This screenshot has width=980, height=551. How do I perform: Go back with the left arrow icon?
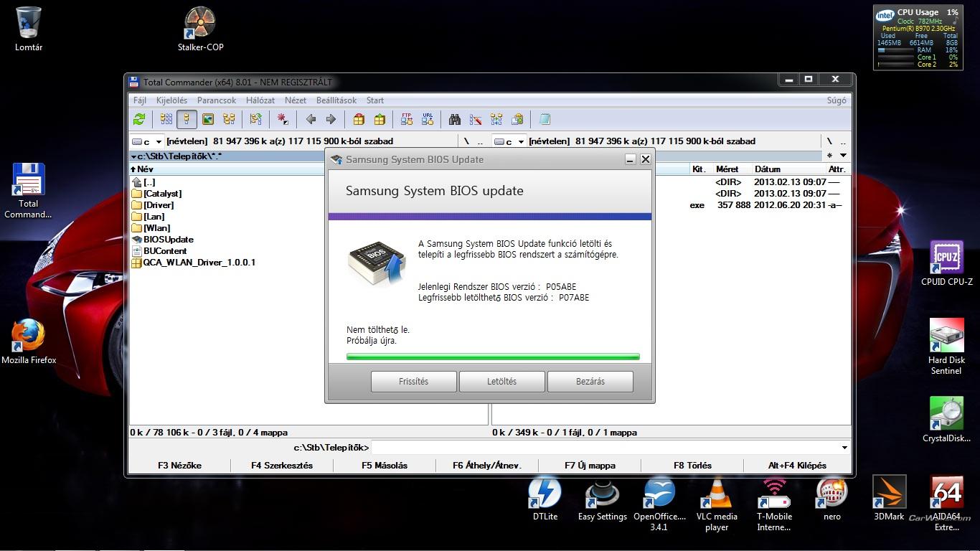311,119
